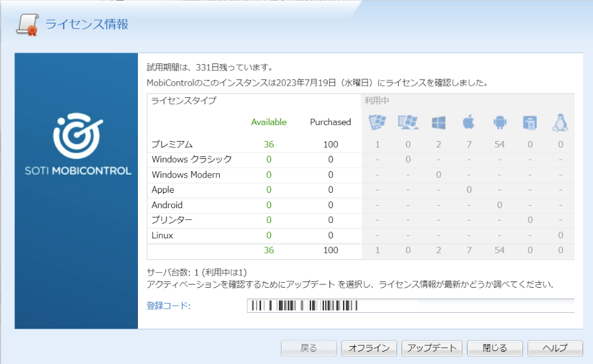
Task: Click the Purchased column header
Action: tap(331, 122)
